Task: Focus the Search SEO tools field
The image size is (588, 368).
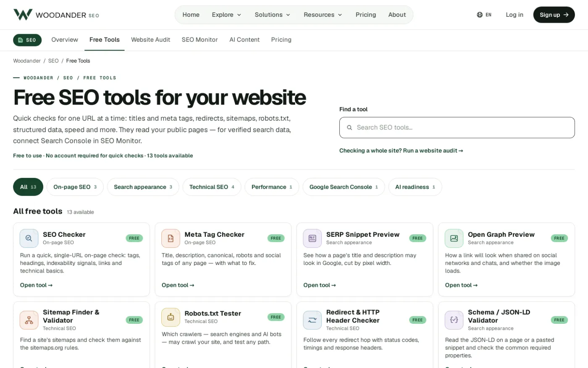Action: click(457, 127)
